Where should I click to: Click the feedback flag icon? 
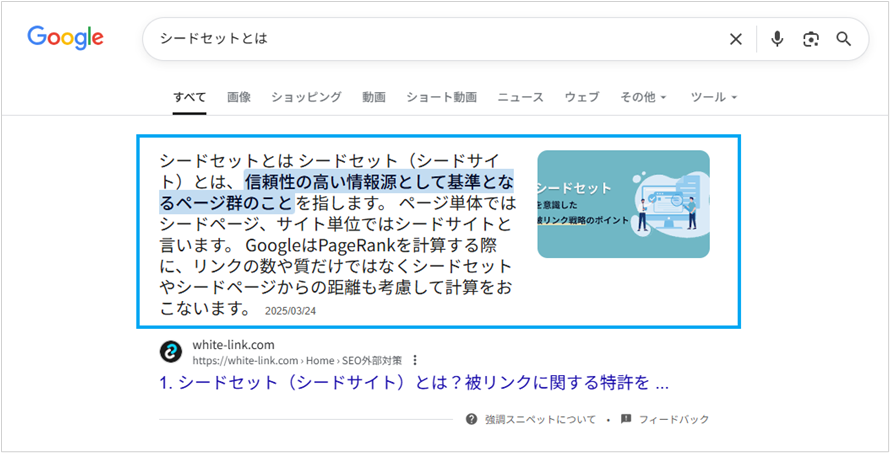coord(626,420)
